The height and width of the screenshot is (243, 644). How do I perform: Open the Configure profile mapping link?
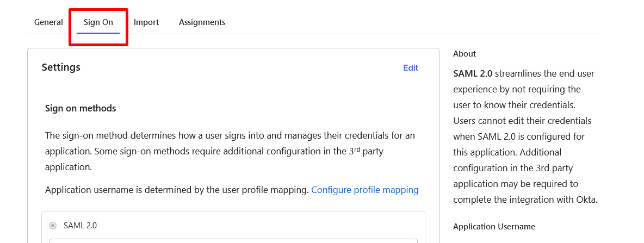pyautogui.click(x=365, y=190)
